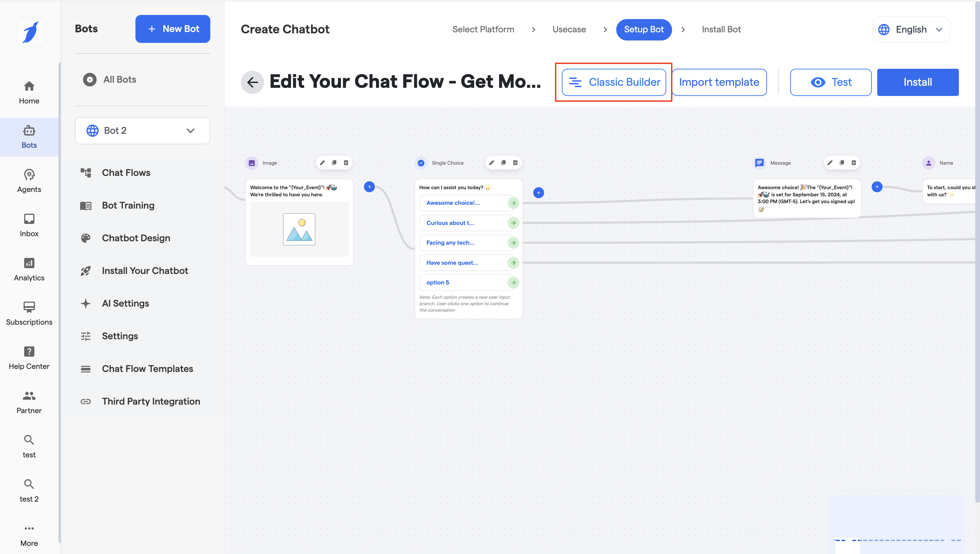Open the Chatbot Design menu item
Viewport: 980px width, 554px height.
[136, 238]
